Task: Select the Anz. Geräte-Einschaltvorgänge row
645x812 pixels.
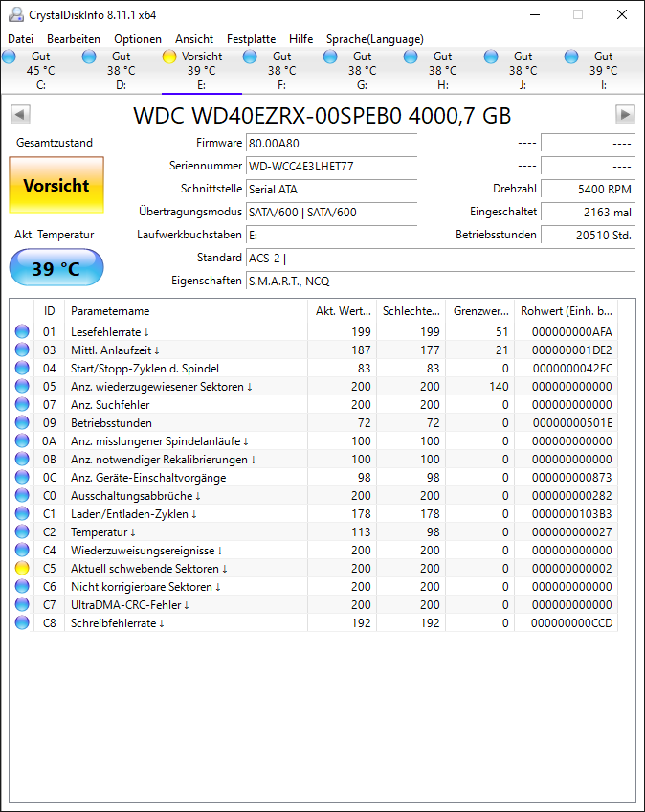Action: coord(314,478)
